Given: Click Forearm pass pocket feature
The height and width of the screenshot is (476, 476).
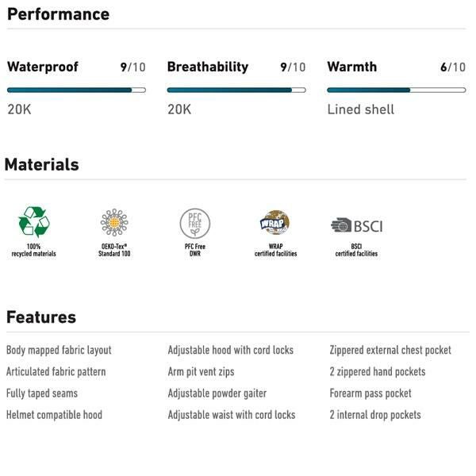Looking at the screenshot, I should coord(370,393).
